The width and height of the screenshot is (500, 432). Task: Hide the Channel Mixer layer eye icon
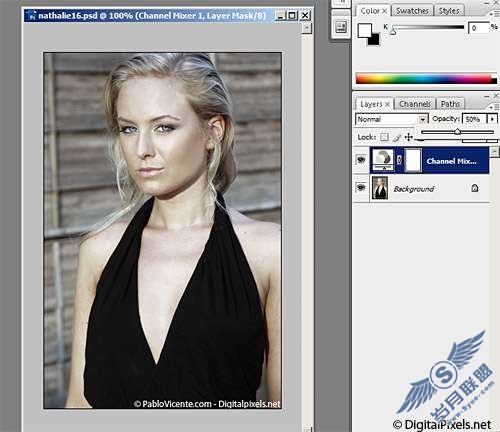(x=361, y=160)
